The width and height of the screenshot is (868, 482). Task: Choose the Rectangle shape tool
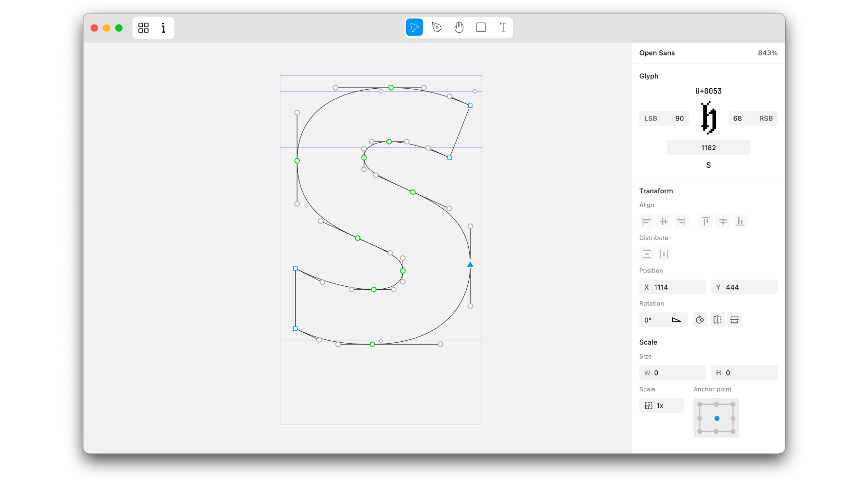pos(481,27)
